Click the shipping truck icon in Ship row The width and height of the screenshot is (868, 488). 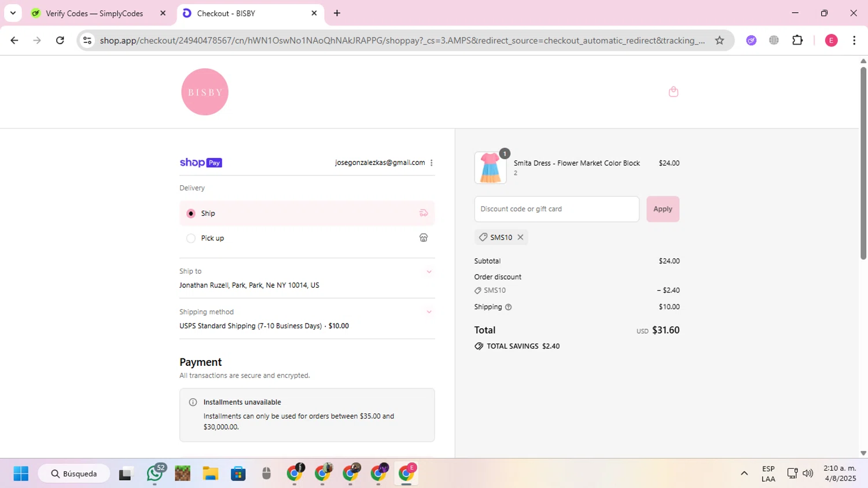point(424,213)
